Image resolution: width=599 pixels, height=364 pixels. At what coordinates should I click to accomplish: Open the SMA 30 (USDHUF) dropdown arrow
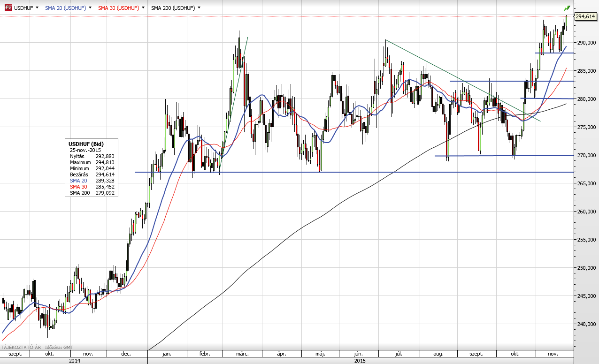(x=143, y=8)
